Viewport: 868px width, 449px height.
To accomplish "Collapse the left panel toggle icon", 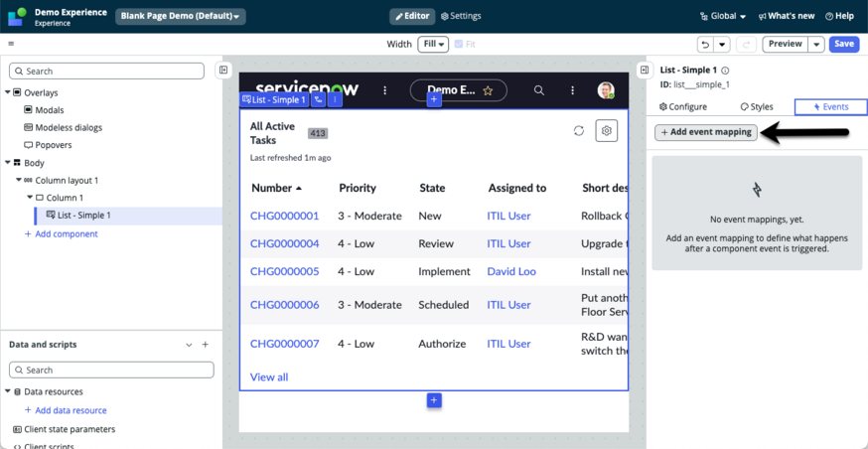I will pos(222,70).
